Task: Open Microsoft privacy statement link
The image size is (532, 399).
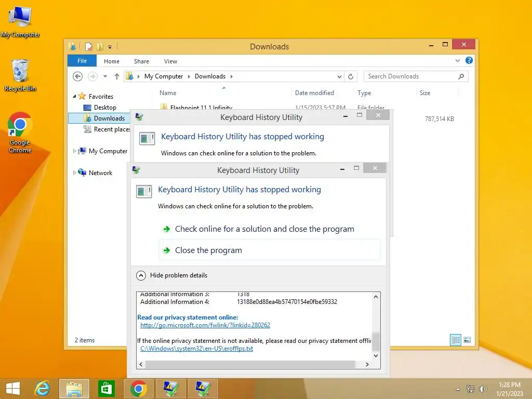Action: (x=205, y=325)
